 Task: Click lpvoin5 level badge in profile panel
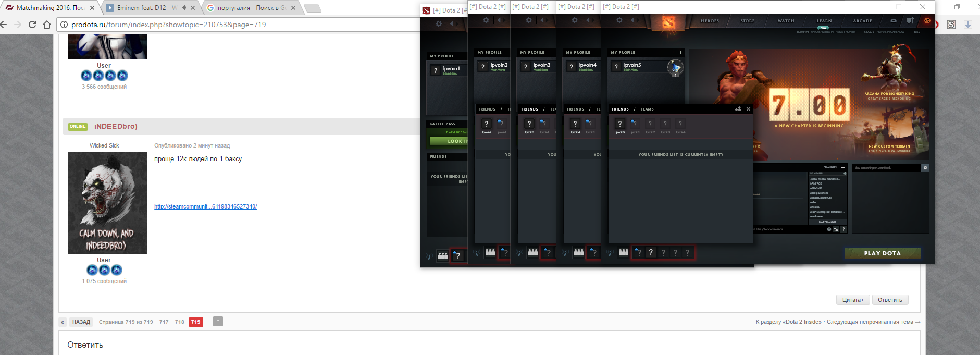[675, 67]
